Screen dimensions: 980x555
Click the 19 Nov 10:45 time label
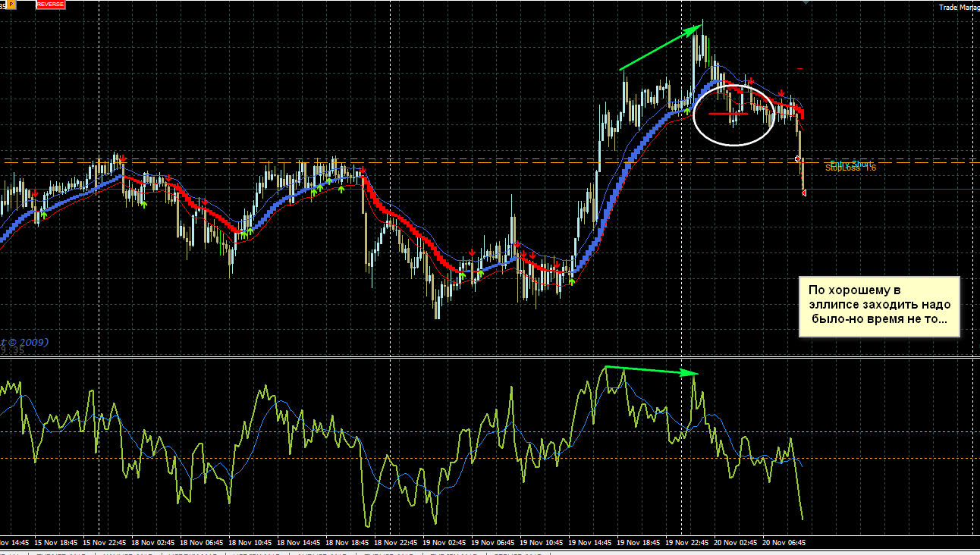pyautogui.click(x=542, y=543)
